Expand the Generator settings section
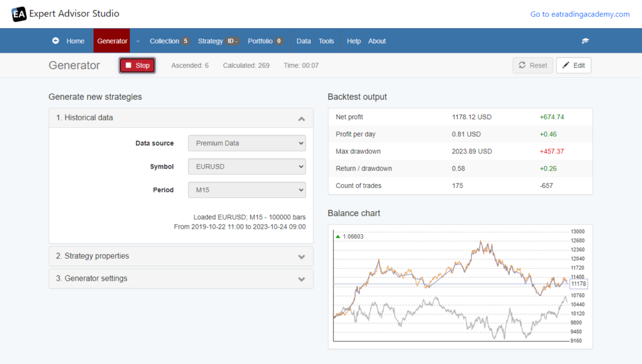Viewport: 642px width, 364px height. (181, 279)
